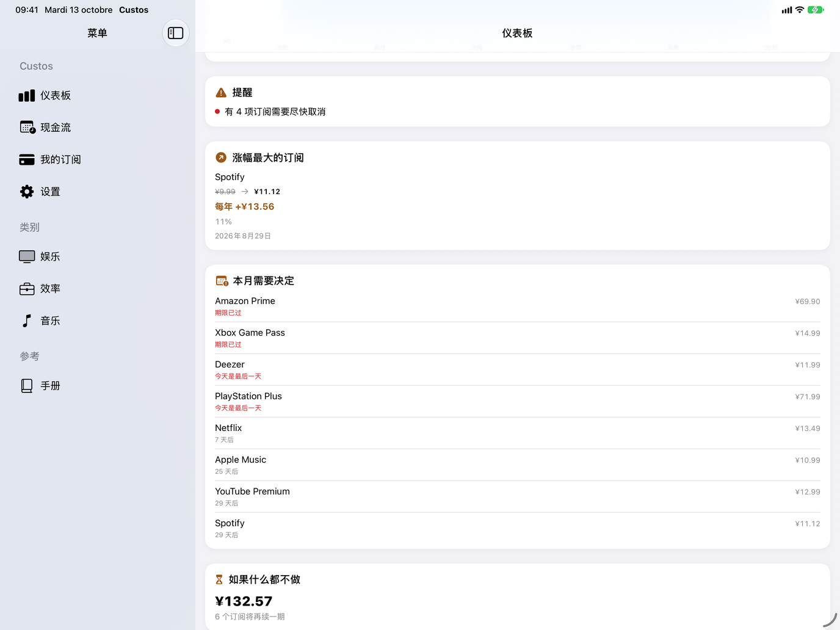Tap the 09:41 clock in status bar
Viewport: 840px width, 630px height.
click(x=27, y=10)
